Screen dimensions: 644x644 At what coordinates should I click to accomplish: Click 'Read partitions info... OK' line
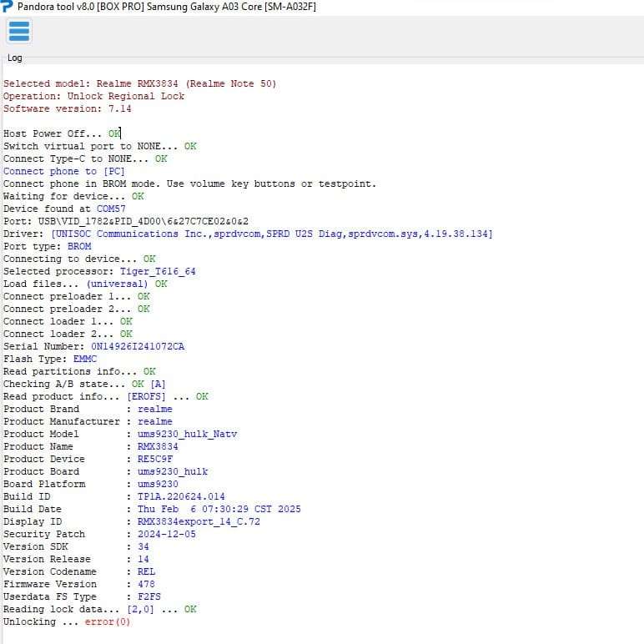click(79, 372)
